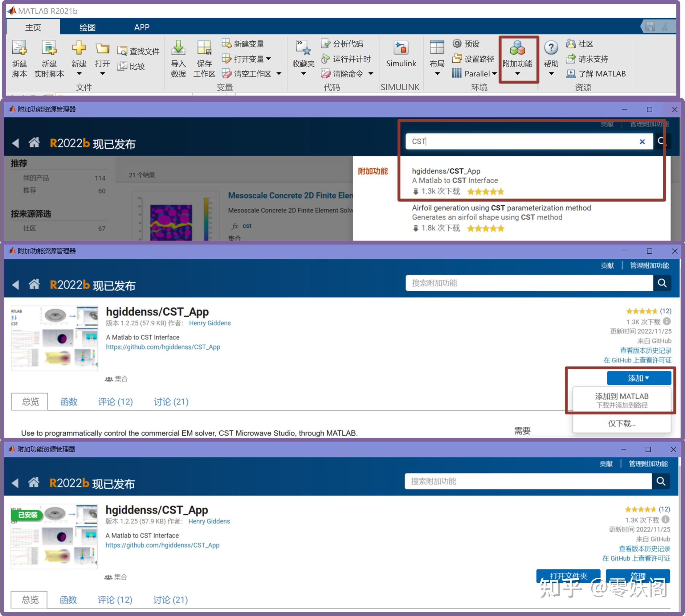Open the GitHub CST_App repository link
685x616 pixels.
point(163,347)
